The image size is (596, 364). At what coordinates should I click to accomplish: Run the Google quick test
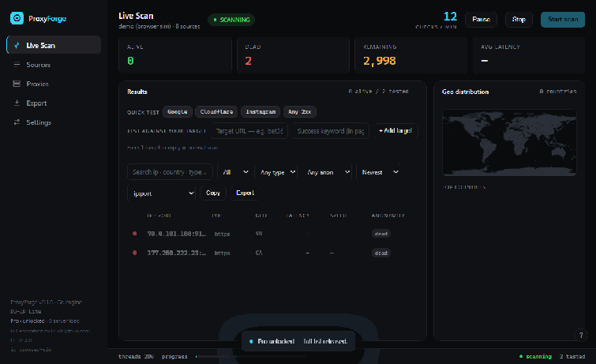pos(177,112)
